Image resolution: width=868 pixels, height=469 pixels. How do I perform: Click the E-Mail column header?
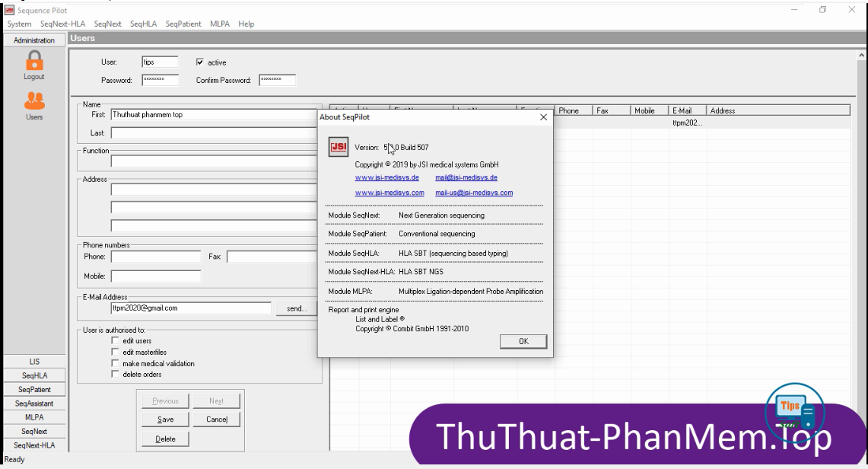tap(688, 110)
